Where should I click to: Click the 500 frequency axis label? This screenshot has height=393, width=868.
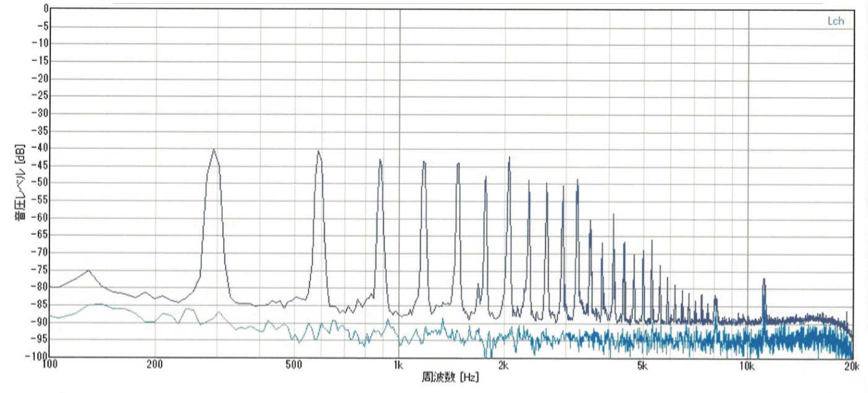[294, 366]
